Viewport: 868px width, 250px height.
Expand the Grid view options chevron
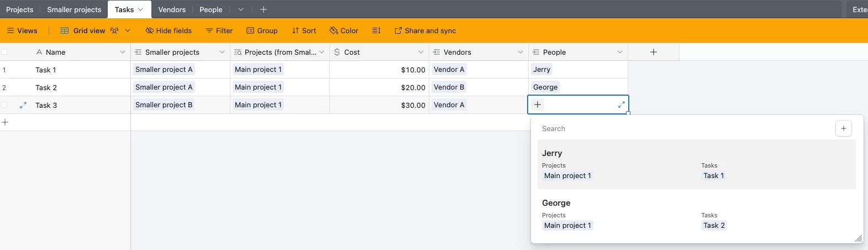128,30
